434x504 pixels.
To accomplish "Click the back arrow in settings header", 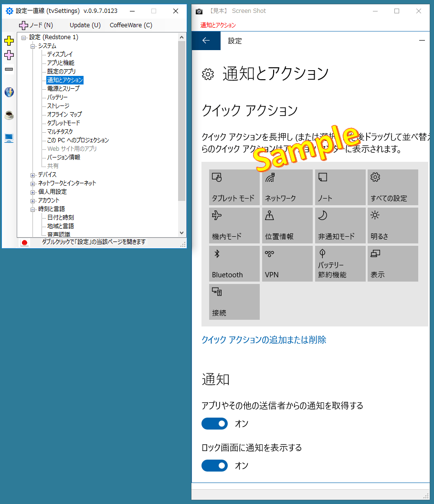I will pos(206,41).
